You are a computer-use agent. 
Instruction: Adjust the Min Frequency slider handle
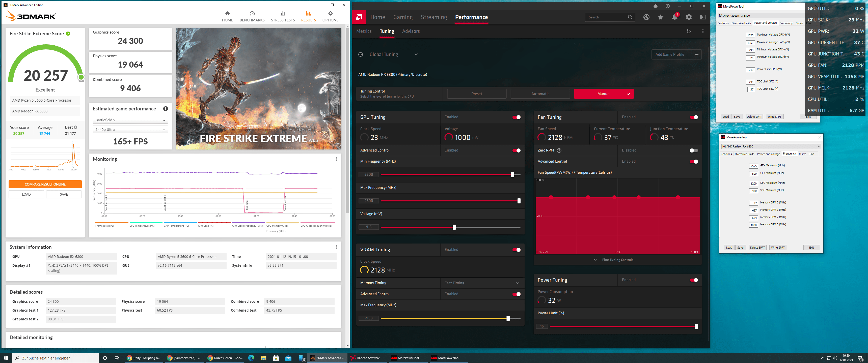coord(512,175)
